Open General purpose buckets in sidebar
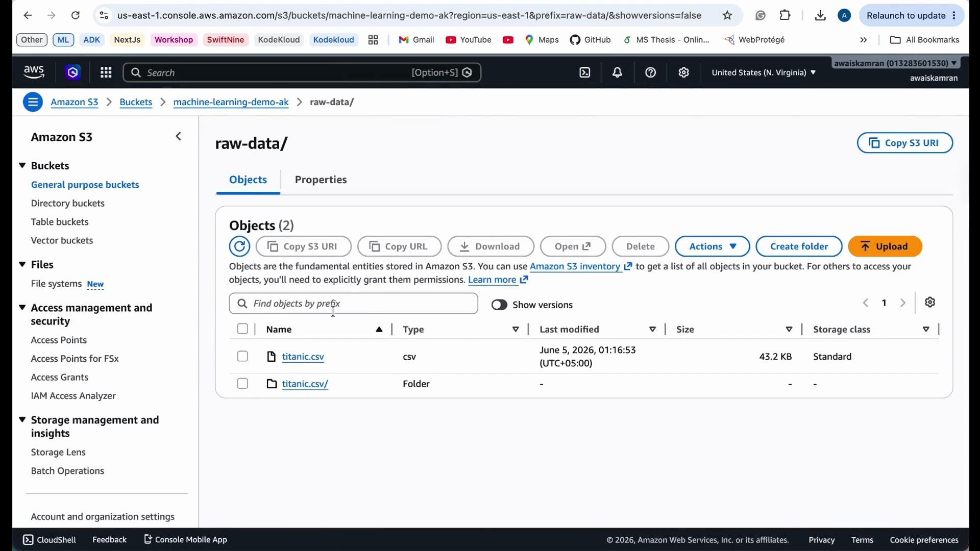 [x=85, y=185]
